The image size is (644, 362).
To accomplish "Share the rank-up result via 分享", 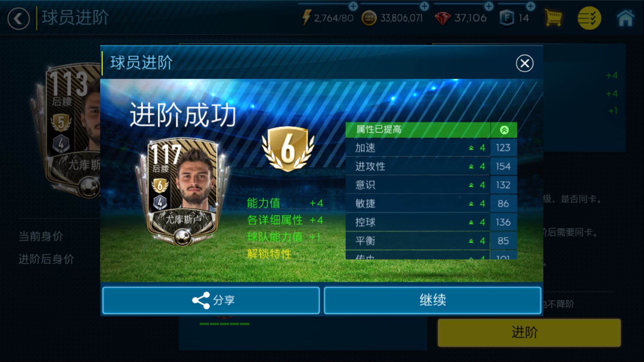I will coord(211,300).
